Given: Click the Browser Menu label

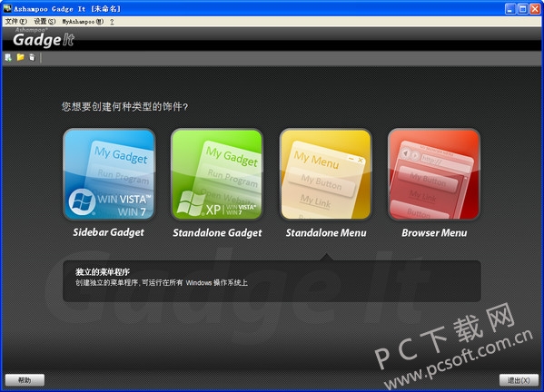Looking at the screenshot, I should point(434,233).
